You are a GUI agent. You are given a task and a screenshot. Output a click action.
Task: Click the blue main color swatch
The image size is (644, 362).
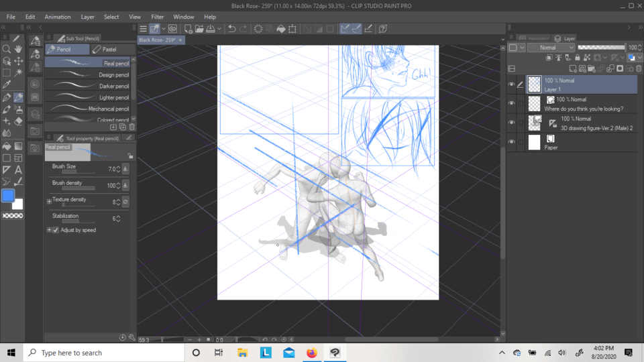8,196
